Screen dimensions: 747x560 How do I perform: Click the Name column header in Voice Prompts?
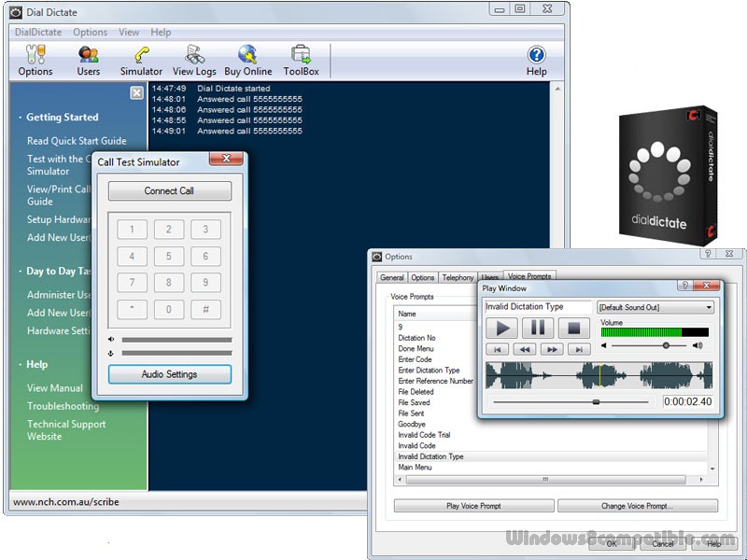[436, 314]
